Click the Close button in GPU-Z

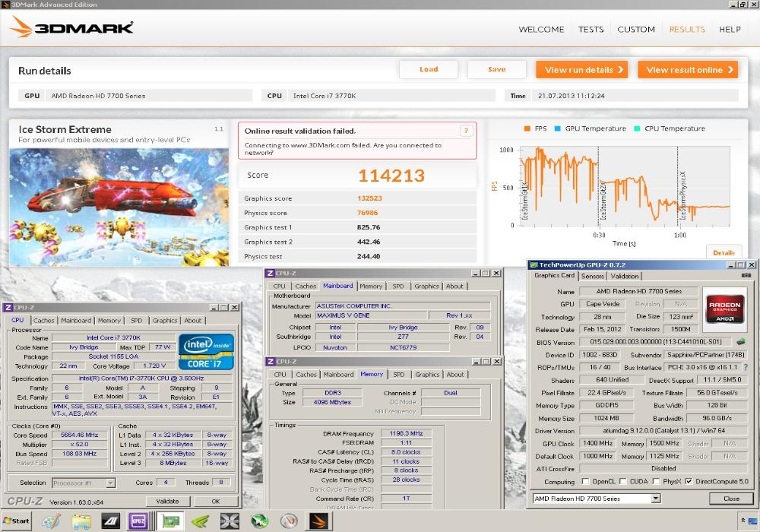pyautogui.click(x=731, y=498)
